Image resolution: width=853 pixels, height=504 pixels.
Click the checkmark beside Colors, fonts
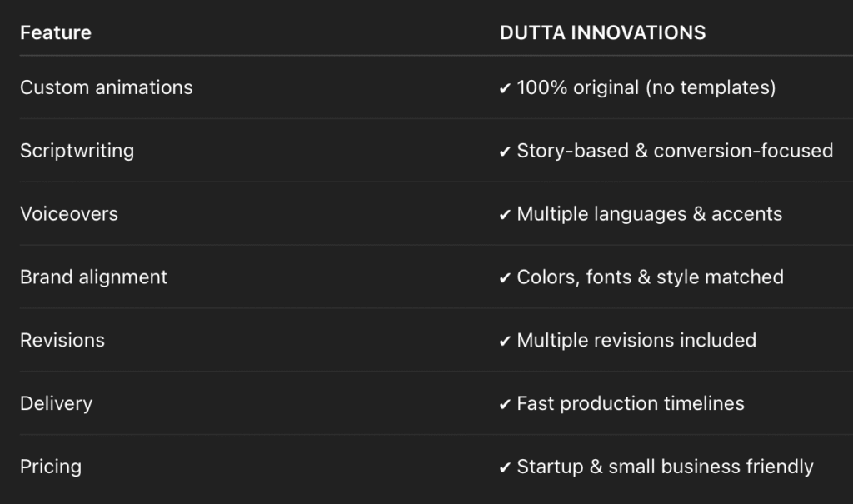(x=505, y=278)
